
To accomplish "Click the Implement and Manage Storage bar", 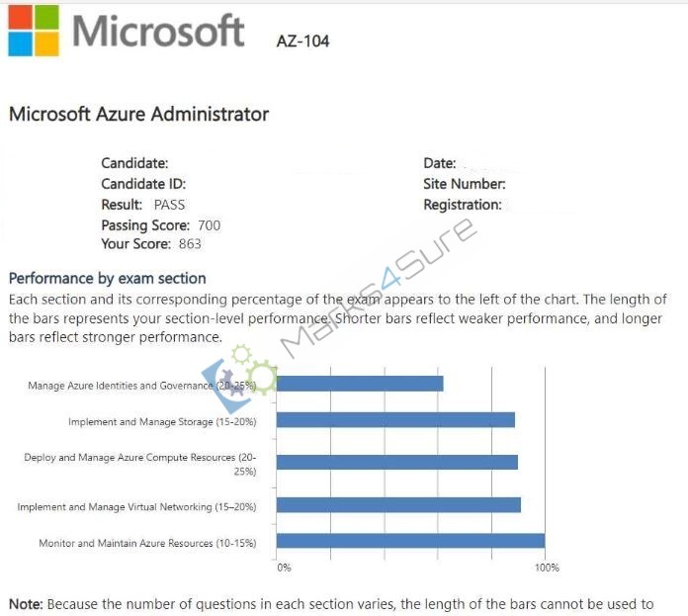I will 395,420.
